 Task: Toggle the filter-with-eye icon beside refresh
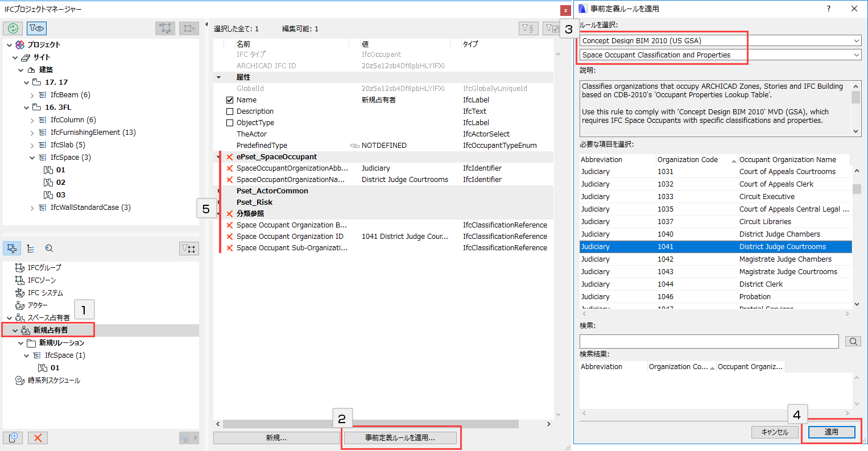click(36, 28)
